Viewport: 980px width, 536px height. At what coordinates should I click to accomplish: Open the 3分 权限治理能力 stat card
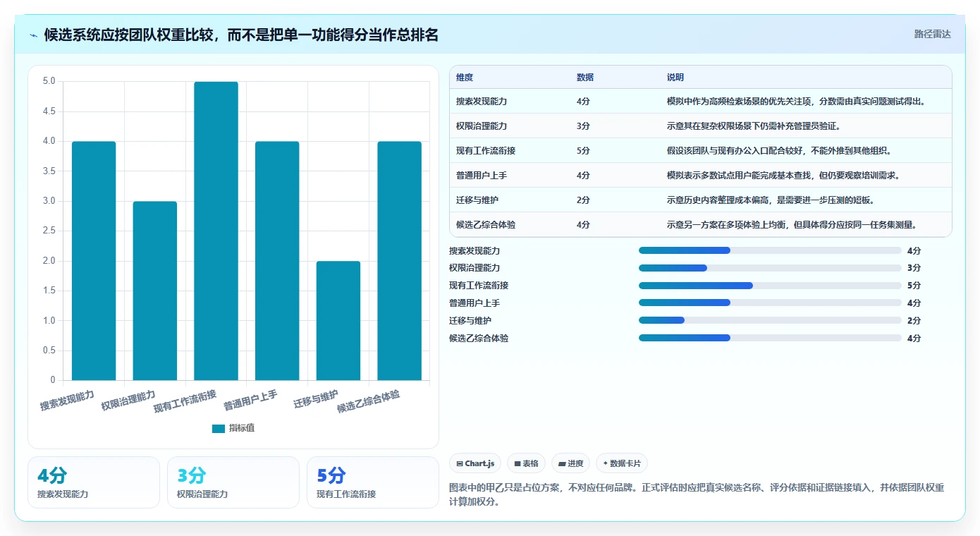pos(233,482)
